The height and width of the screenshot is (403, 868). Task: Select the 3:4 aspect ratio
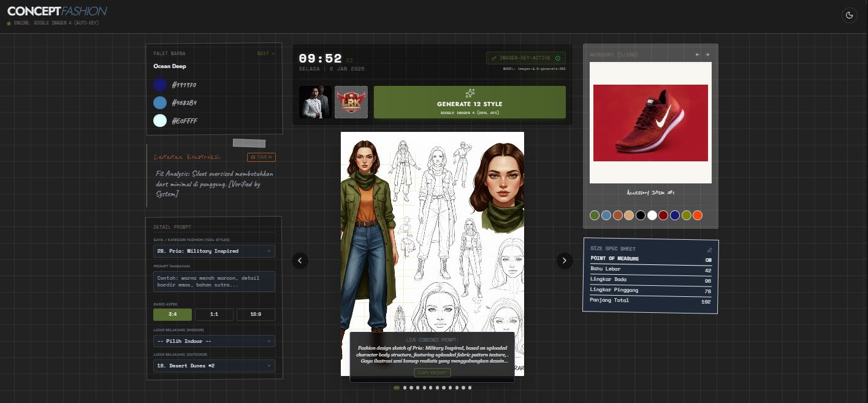[172, 315]
